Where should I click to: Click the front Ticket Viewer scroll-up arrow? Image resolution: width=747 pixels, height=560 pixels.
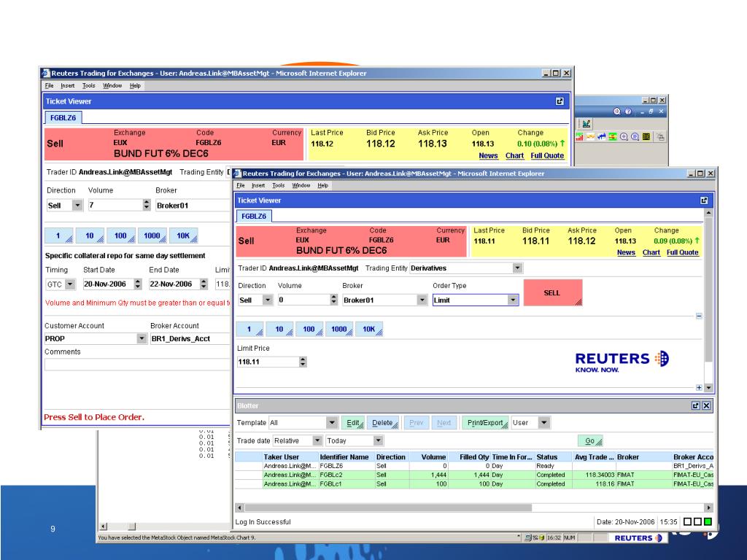pyautogui.click(x=708, y=213)
